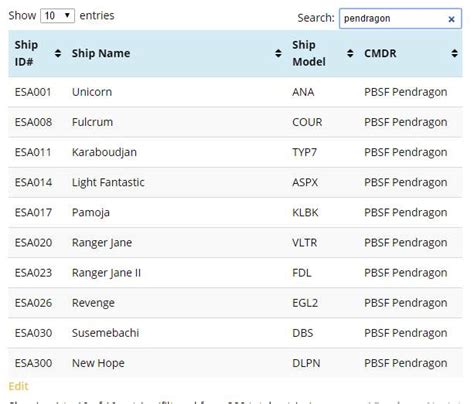Open the Edit link below the table
The height and width of the screenshot is (404, 474).
click(18, 386)
